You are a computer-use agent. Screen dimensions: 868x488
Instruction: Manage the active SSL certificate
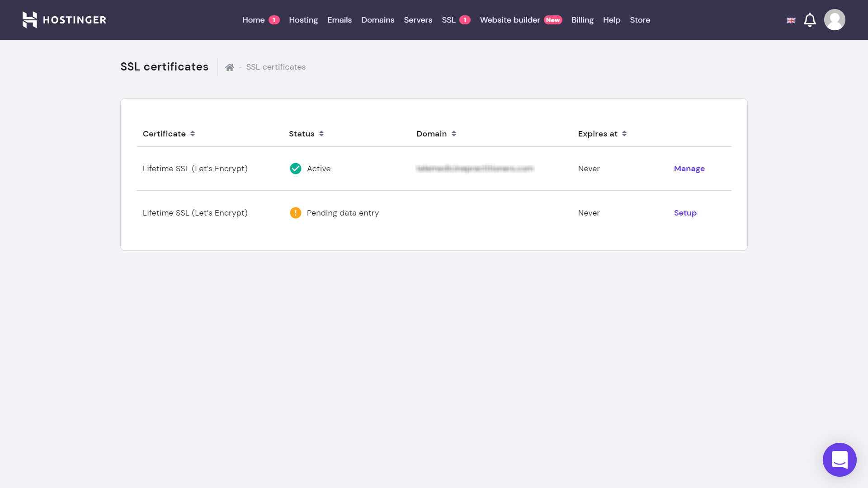tap(689, 169)
